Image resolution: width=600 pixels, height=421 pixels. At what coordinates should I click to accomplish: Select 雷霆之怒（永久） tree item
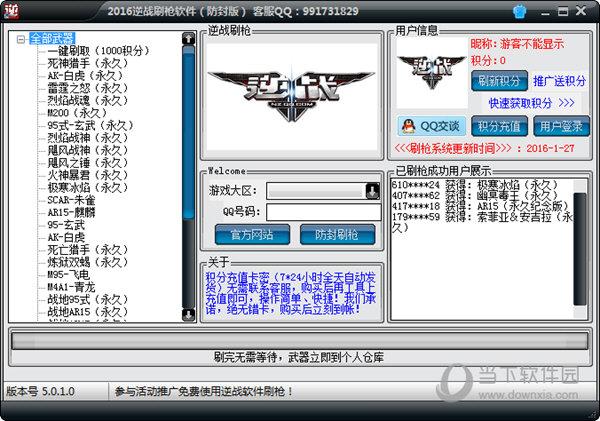[88, 88]
